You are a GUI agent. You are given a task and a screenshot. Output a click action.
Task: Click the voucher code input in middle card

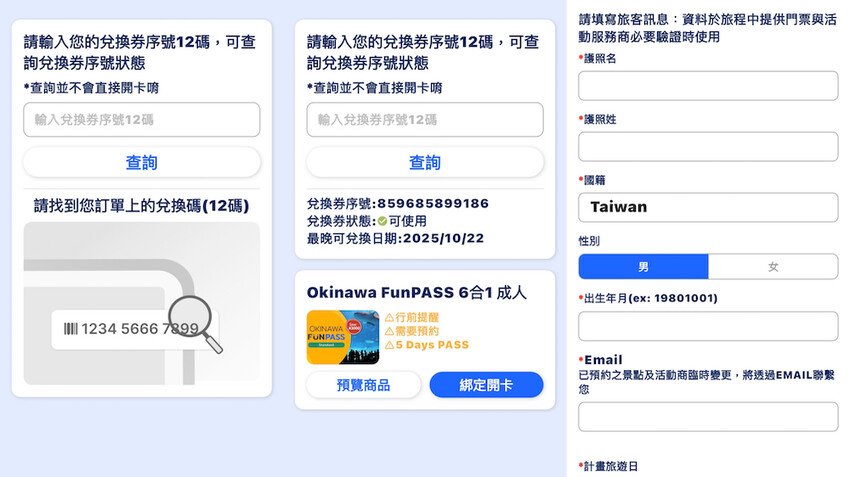pyautogui.click(x=424, y=119)
